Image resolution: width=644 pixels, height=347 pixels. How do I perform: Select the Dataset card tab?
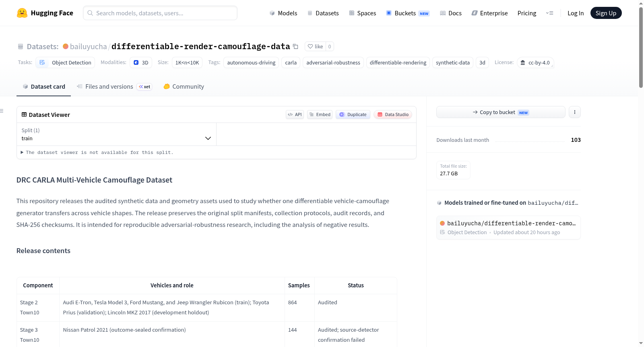point(43,87)
